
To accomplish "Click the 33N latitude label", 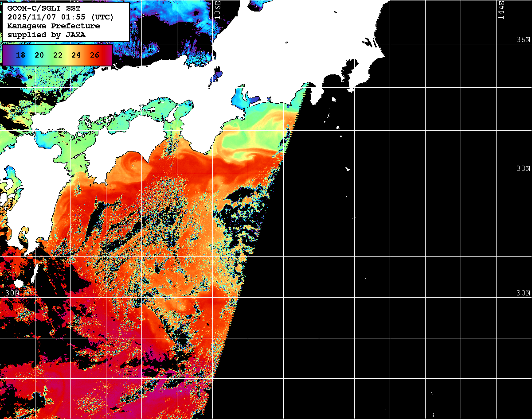I will coord(523,169).
